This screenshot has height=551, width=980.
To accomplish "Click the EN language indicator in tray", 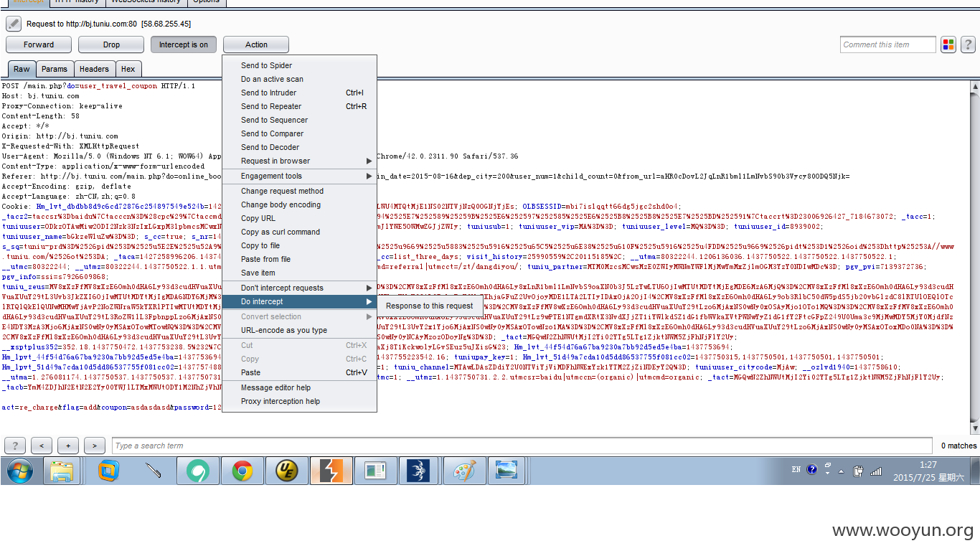I will 796,470.
